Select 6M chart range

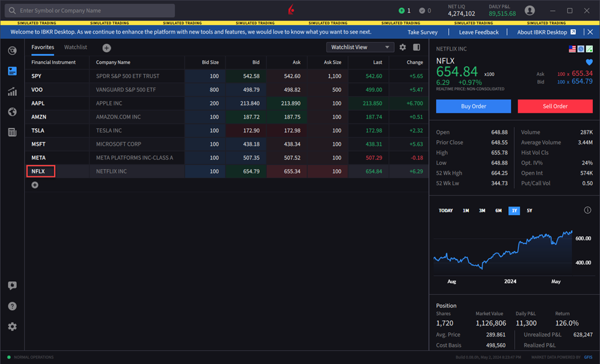point(498,210)
